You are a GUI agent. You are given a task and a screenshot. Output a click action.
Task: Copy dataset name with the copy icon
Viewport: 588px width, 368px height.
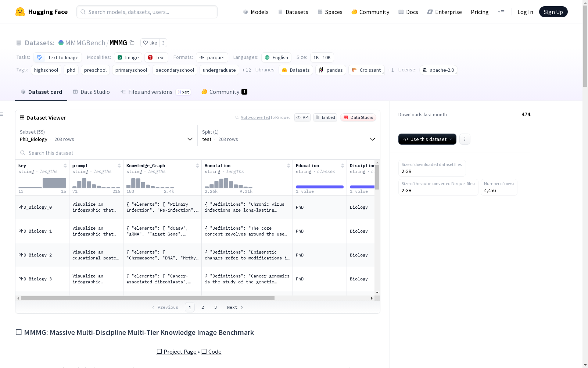coord(132,43)
